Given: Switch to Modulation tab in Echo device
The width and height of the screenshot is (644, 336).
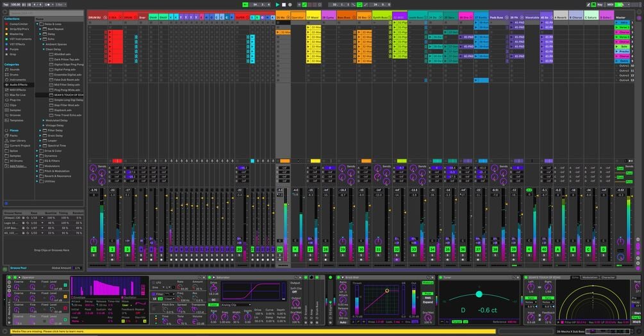Looking at the screenshot, I should tap(590, 278).
